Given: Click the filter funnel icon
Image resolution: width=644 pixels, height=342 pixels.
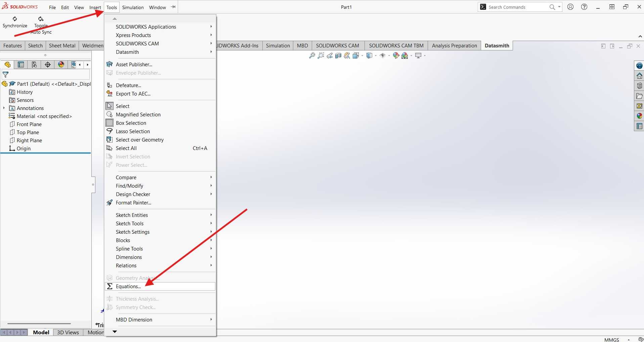Looking at the screenshot, I should (x=6, y=74).
